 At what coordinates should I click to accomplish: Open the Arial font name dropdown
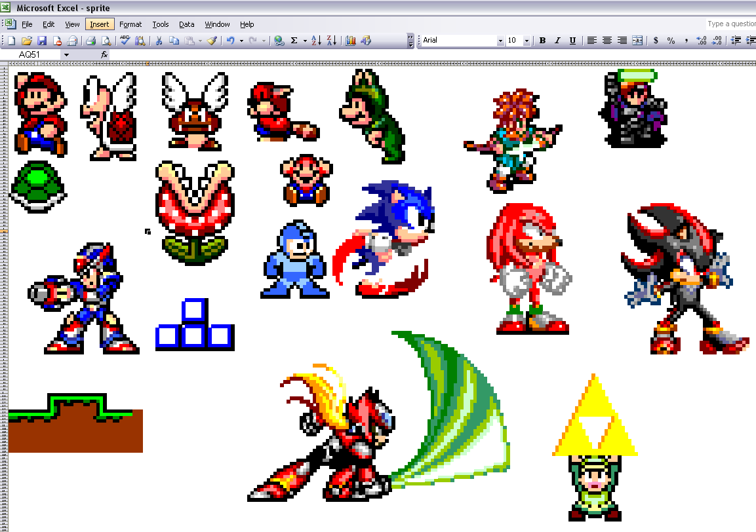pos(500,41)
